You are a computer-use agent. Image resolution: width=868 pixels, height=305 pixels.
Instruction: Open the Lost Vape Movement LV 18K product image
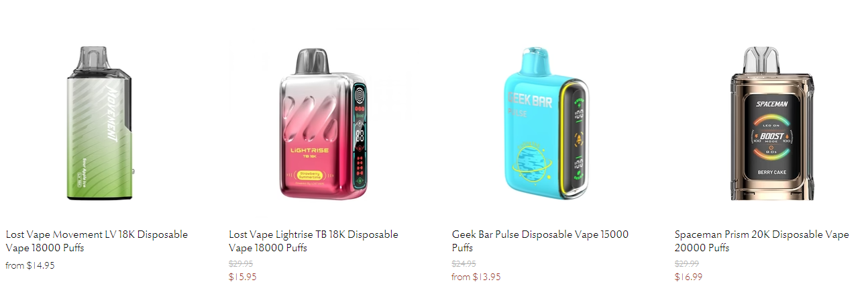101,123
